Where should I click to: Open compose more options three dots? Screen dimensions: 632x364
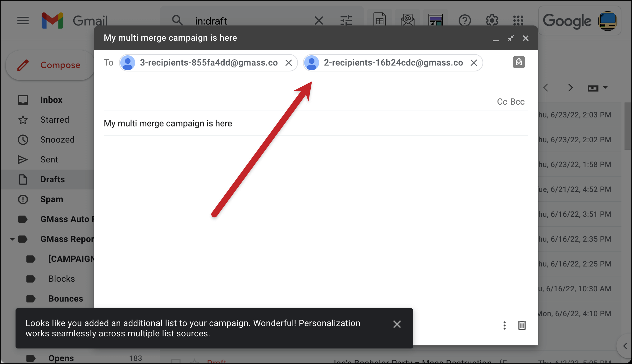coord(505,325)
